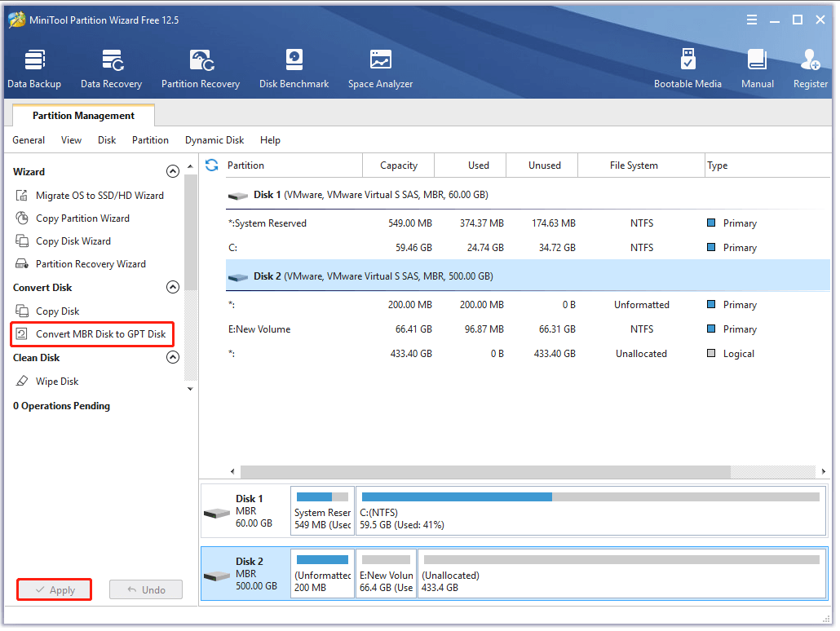Select the E:New Volume partition row
This screenshot has width=840, height=631.
tap(528, 329)
